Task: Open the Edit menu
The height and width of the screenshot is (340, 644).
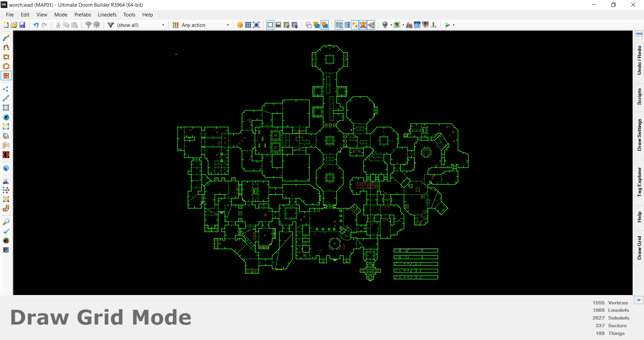Action: pyautogui.click(x=25, y=15)
